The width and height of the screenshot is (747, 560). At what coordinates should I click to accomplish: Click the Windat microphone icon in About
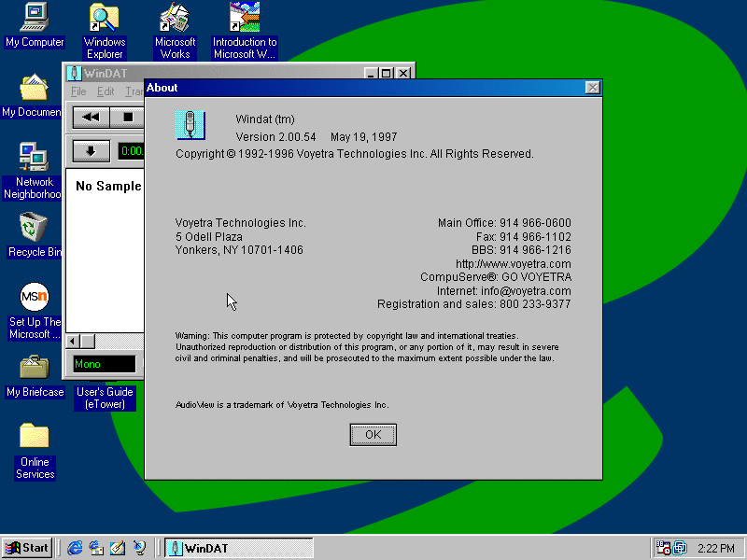click(190, 125)
